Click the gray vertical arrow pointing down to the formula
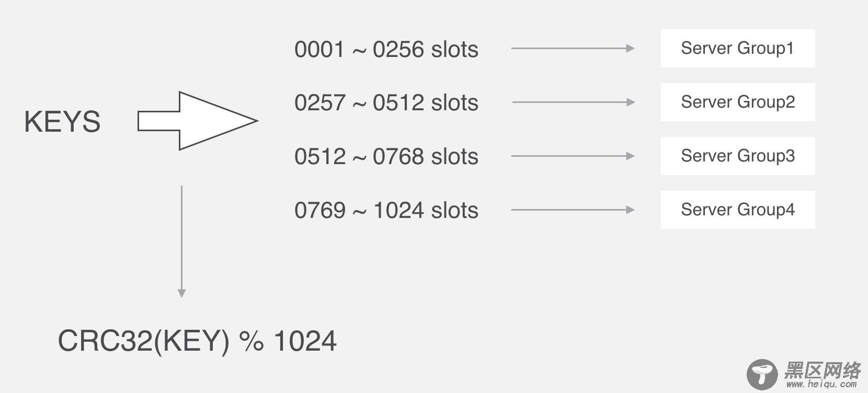868x393 pixels. (x=181, y=241)
